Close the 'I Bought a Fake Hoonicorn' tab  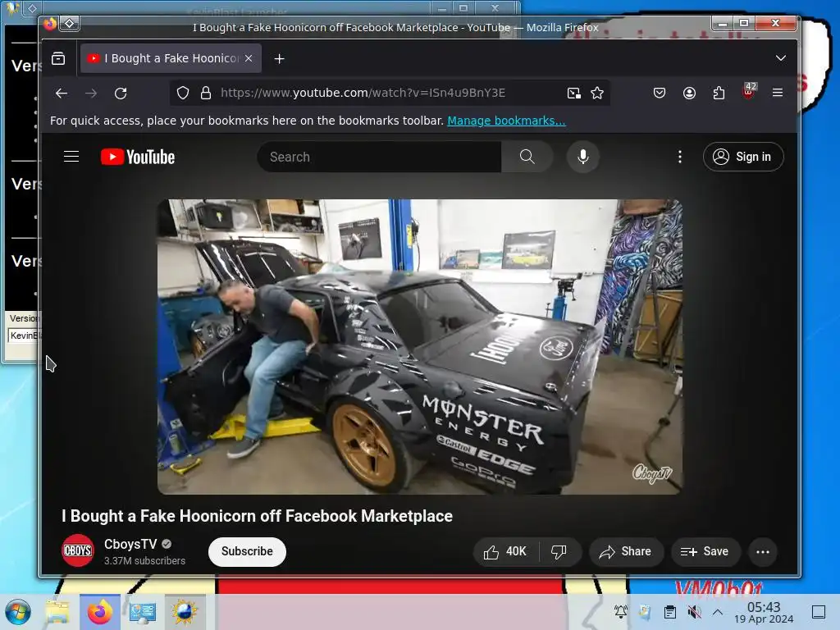point(249,58)
